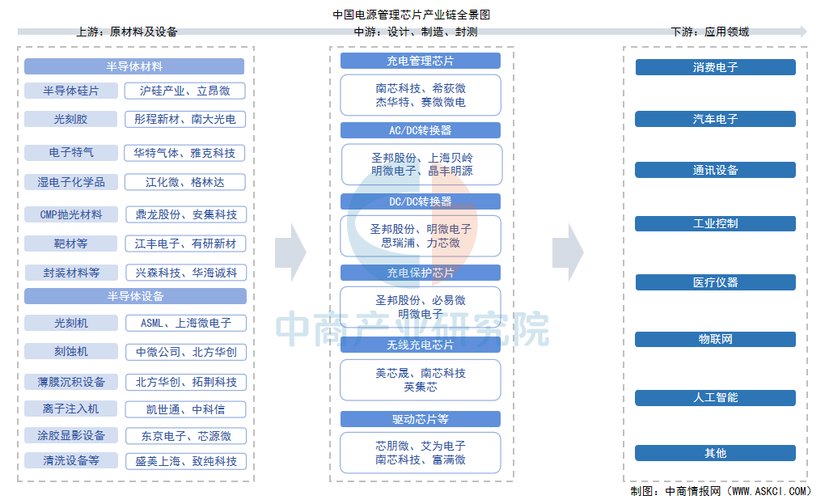Image resolution: width=825 pixels, height=504 pixels.
Task: Click the "其他" application bar
Action: click(x=715, y=453)
